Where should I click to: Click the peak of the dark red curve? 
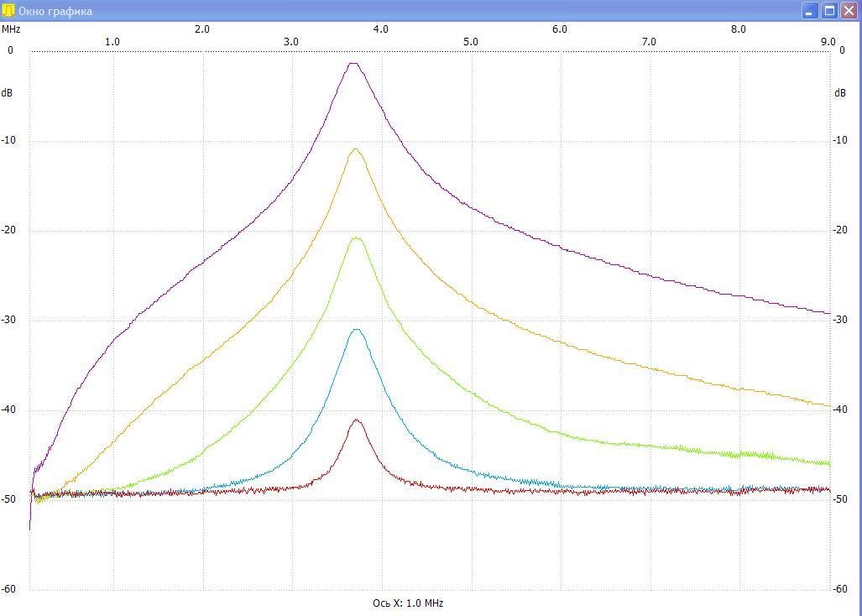[x=358, y=420]
